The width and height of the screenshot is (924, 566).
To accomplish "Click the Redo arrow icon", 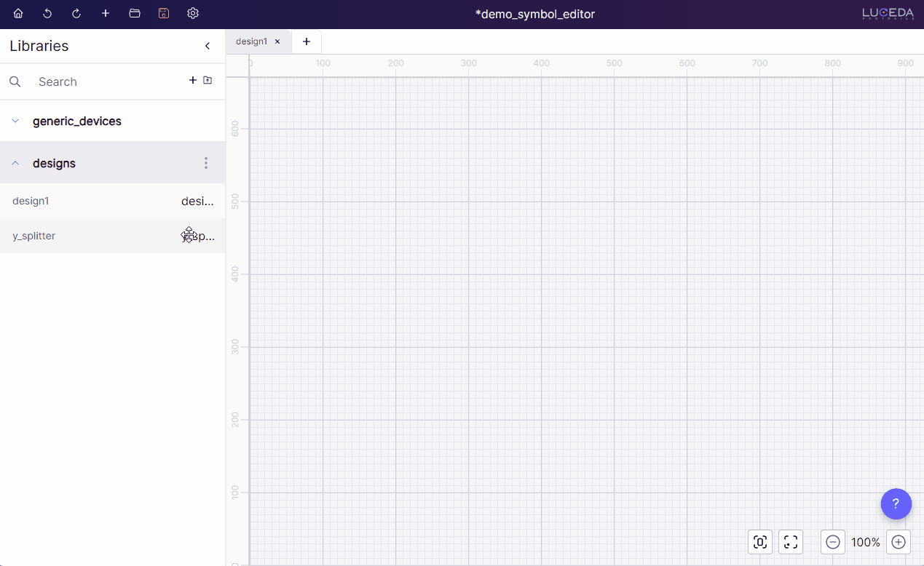I will click(x=76, y=14).
